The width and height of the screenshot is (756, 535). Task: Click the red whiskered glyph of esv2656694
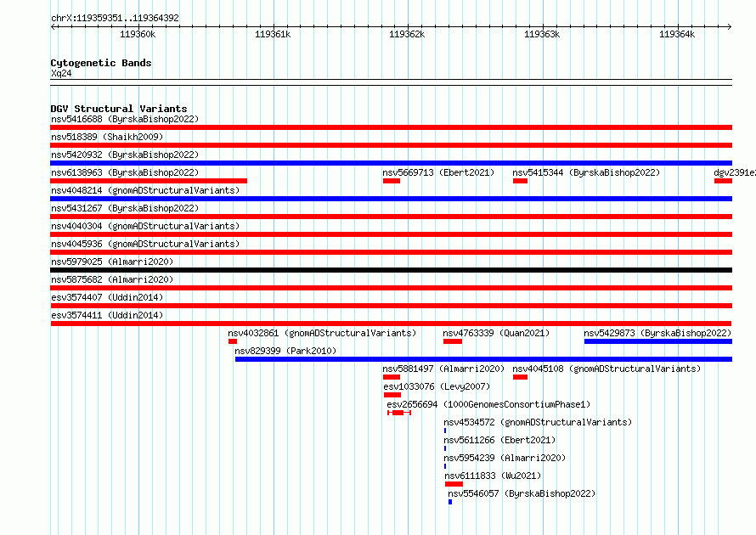click(x=399, y=413)
